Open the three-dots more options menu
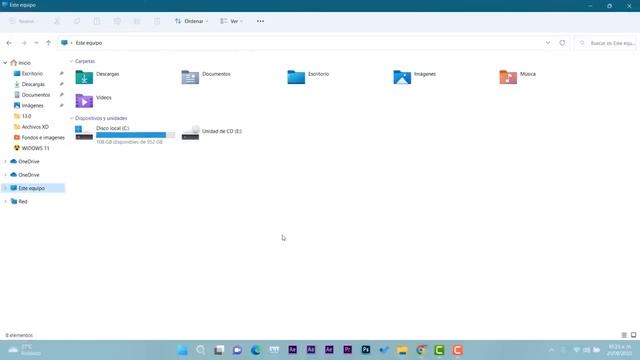This screenshot has width=640, height=360. 260,21
